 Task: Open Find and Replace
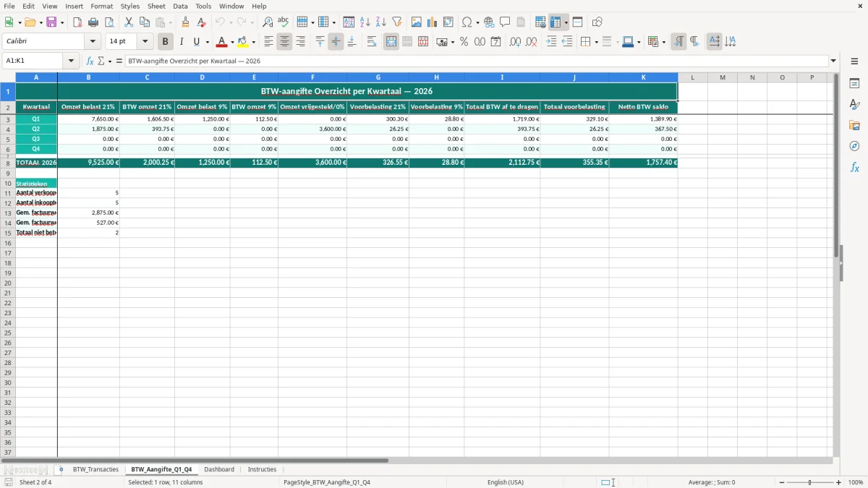pyautogui.click(x=268, y=22)
